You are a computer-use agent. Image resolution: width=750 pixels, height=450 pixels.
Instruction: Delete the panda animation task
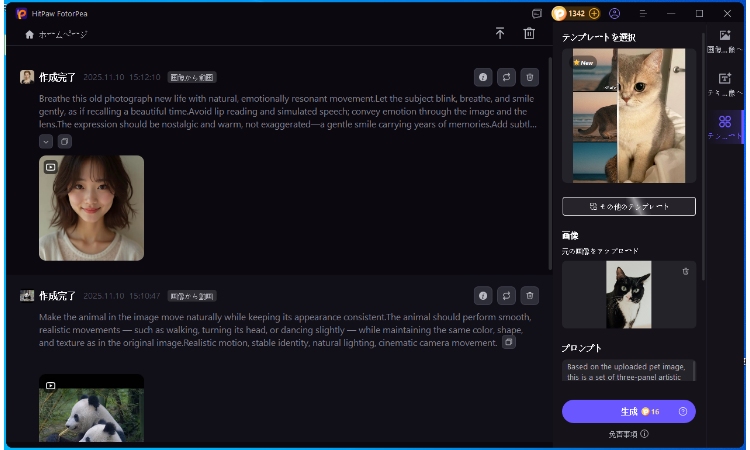[x=530, y=296]
